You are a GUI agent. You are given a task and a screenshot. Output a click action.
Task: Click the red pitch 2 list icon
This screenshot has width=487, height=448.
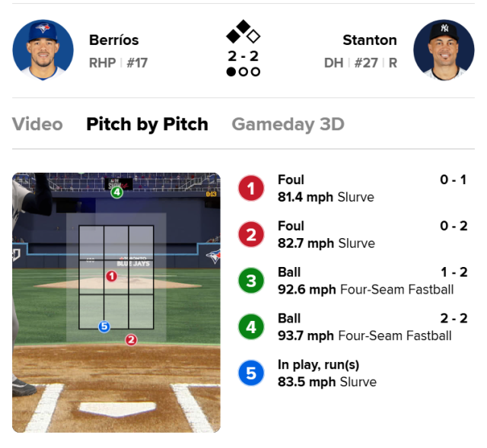pyautogui.click(x=251, y=234)
